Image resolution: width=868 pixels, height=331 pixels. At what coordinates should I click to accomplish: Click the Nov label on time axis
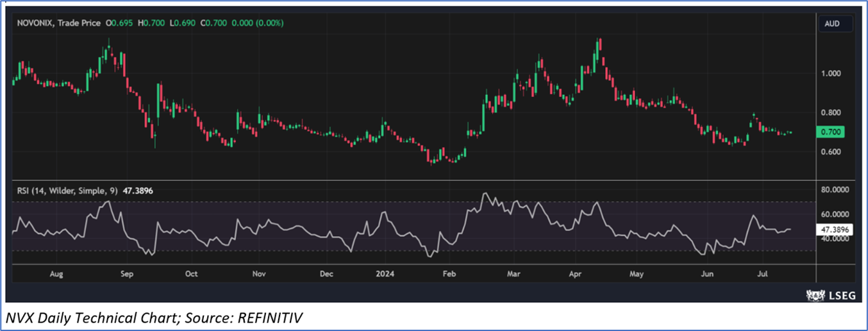259,274
